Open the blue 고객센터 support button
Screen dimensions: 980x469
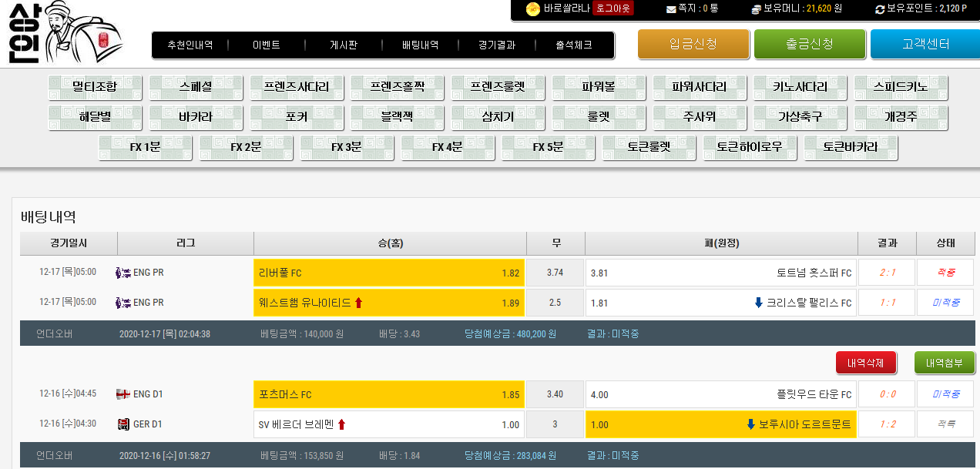(925, 44)
